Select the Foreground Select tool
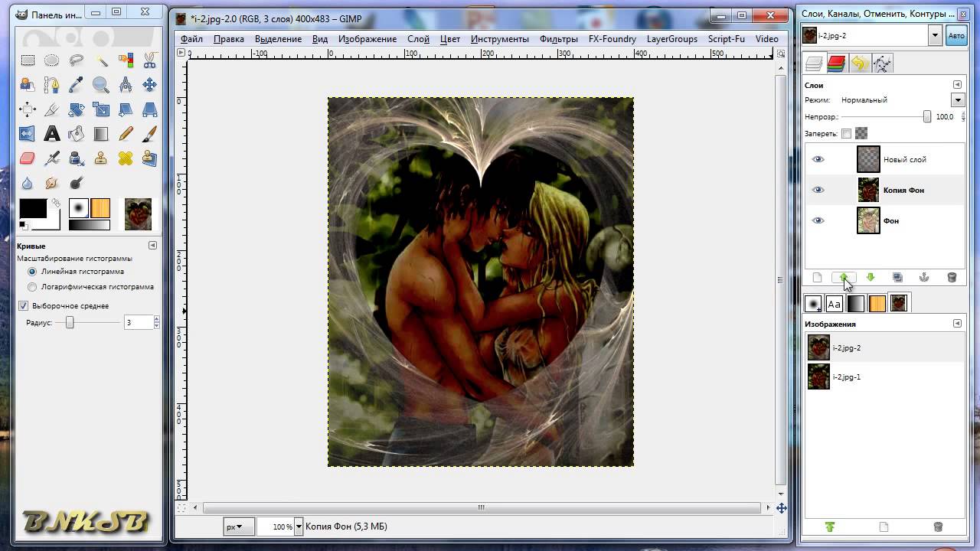 (28, 85)
